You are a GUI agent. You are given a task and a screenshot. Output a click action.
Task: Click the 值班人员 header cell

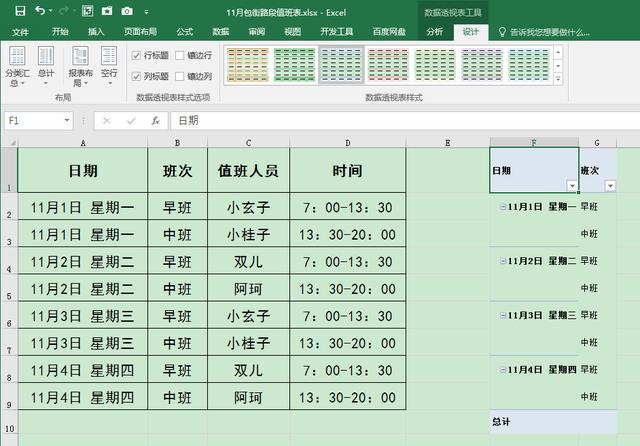pyautogui.click(x=249, y=170)
